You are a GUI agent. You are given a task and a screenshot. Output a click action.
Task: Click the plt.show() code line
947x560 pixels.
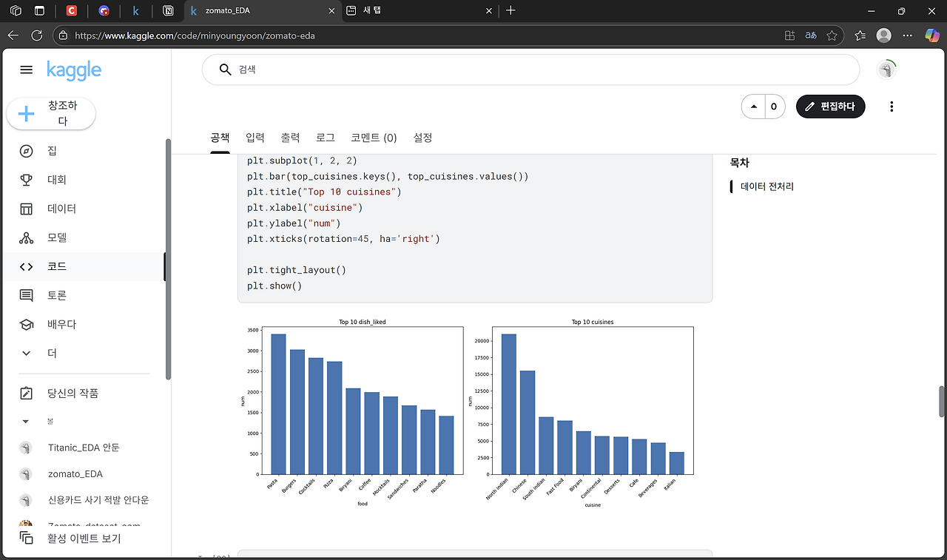[x=274, y=286]
